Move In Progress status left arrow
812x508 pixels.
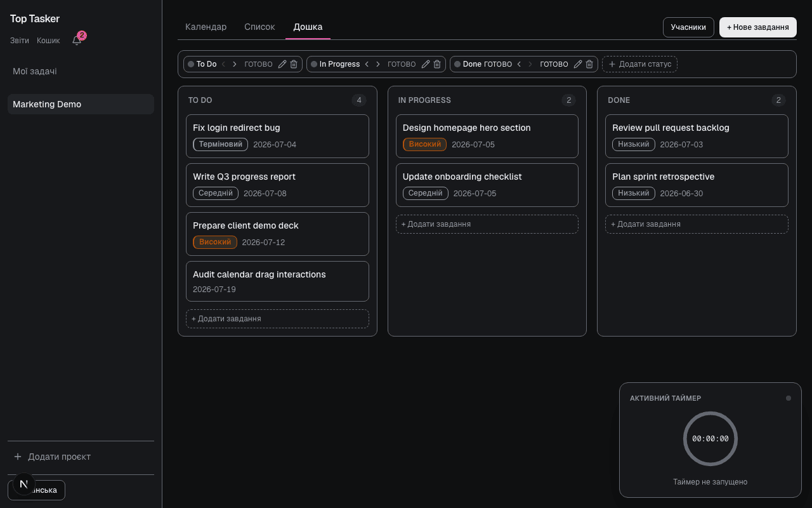pyautogui.click(x=367, y=64)
